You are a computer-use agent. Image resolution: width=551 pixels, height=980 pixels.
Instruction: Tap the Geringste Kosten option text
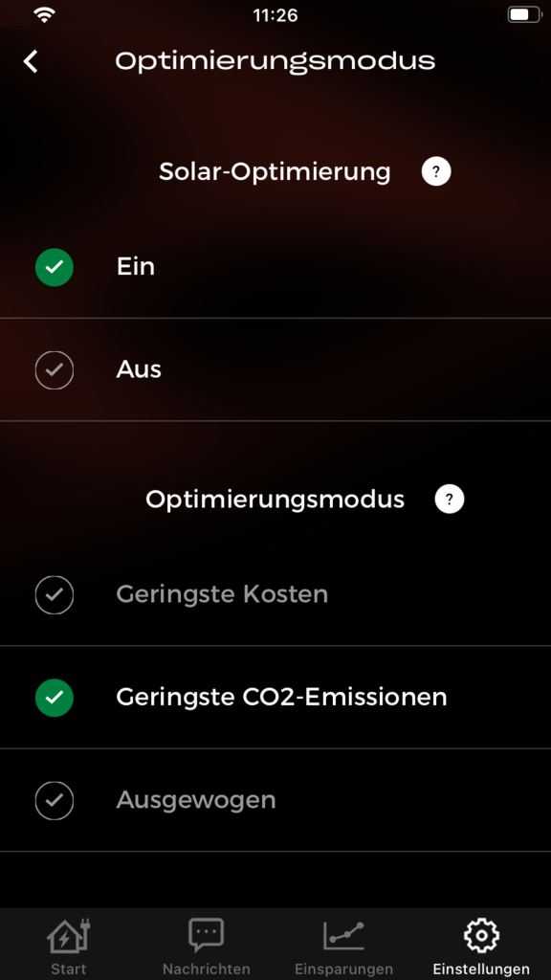222,594
